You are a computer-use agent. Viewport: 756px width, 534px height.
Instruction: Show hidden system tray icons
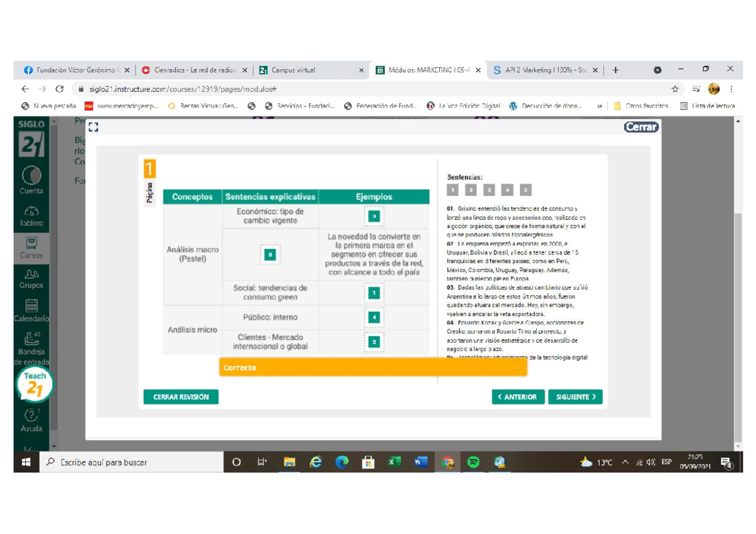tap(625, 462)
